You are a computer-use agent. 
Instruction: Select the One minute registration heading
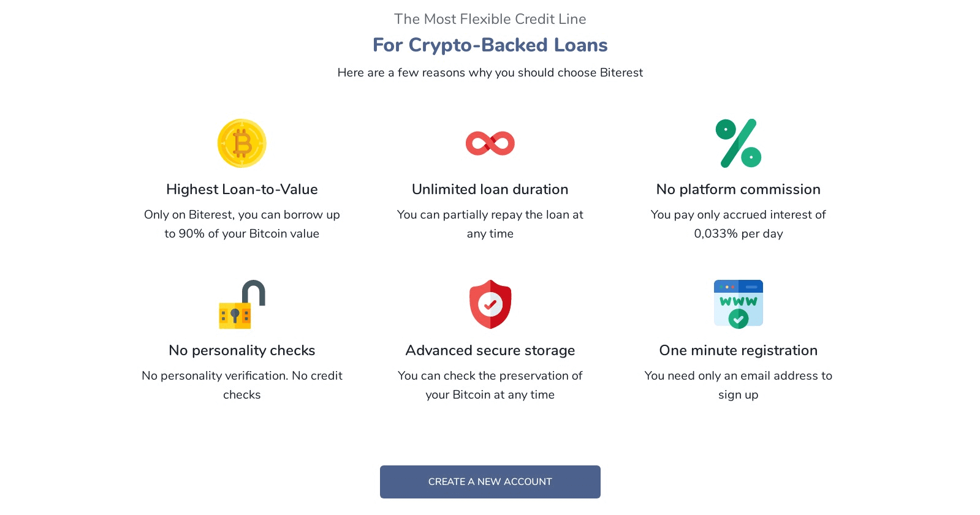point(739,350)
